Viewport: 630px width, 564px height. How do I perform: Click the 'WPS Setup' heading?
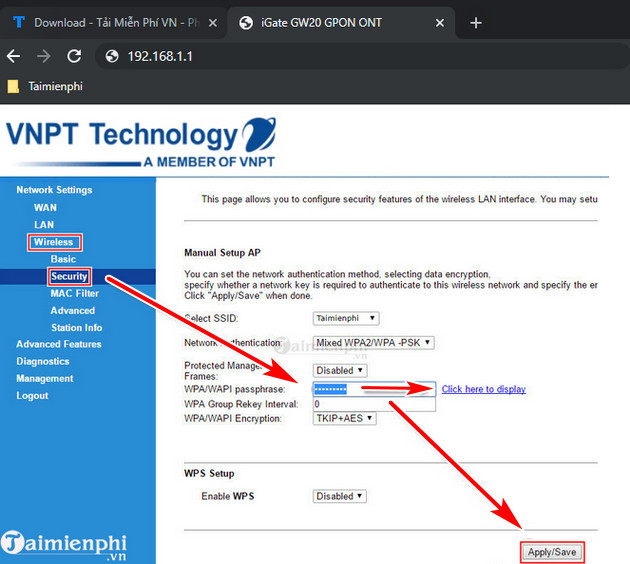209,473
